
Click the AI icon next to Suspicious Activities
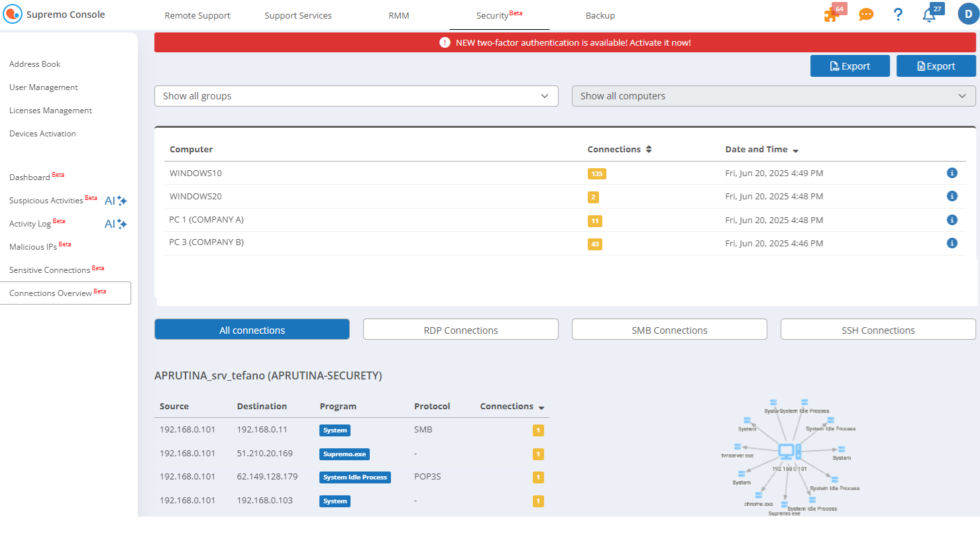click(117, 200)
